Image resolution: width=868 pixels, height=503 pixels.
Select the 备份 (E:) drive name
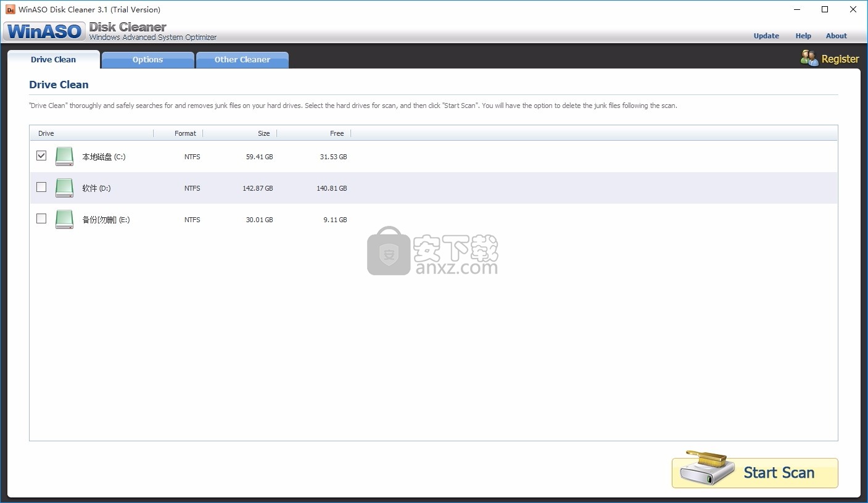click(x=106, y=220)
